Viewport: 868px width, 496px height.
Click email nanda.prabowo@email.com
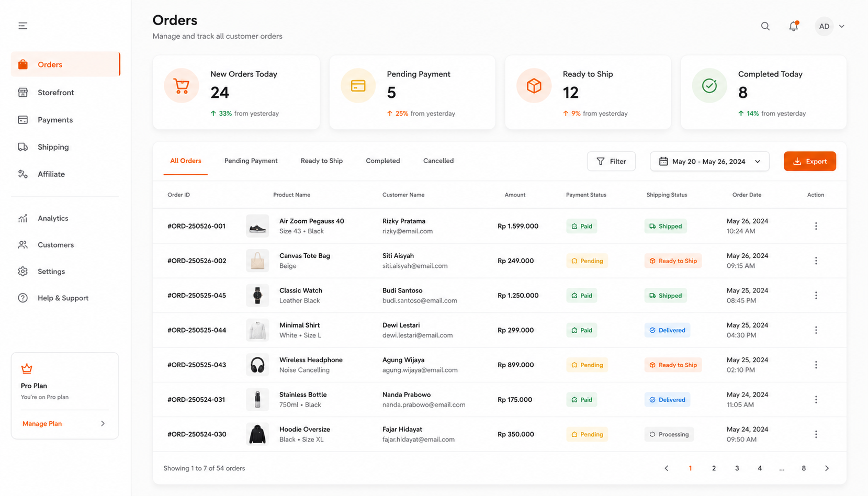[424, 405]
